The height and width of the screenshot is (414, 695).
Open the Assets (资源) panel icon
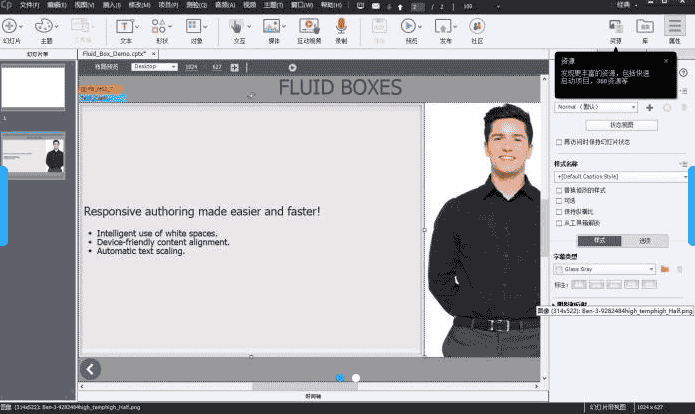(616, 25)
